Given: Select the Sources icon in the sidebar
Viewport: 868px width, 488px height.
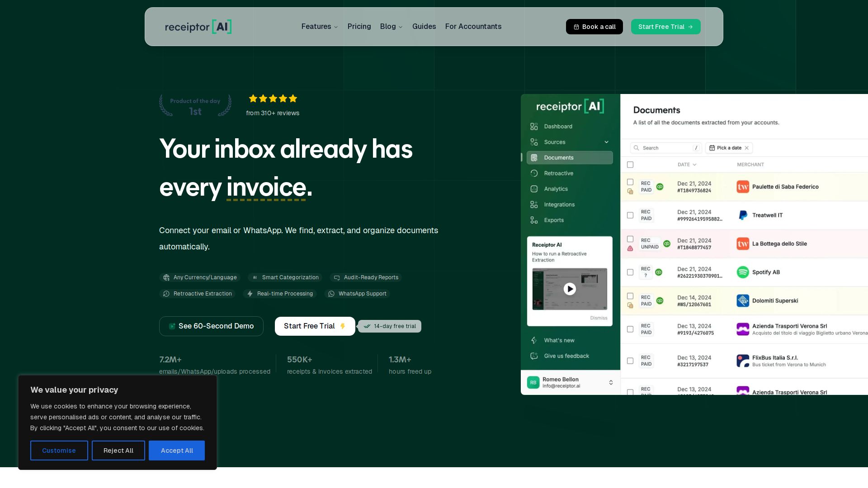Looking at the screenshot, I should 534,142.
